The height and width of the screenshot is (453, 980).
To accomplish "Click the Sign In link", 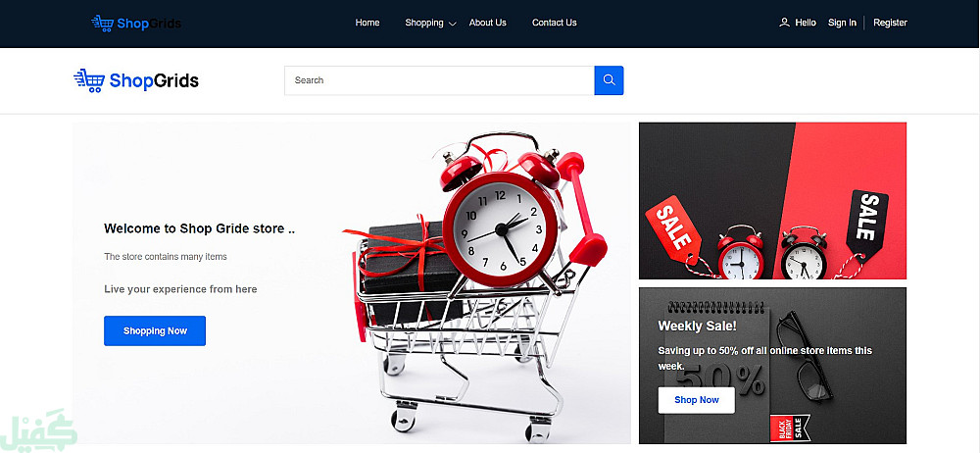I will (842, 23).
